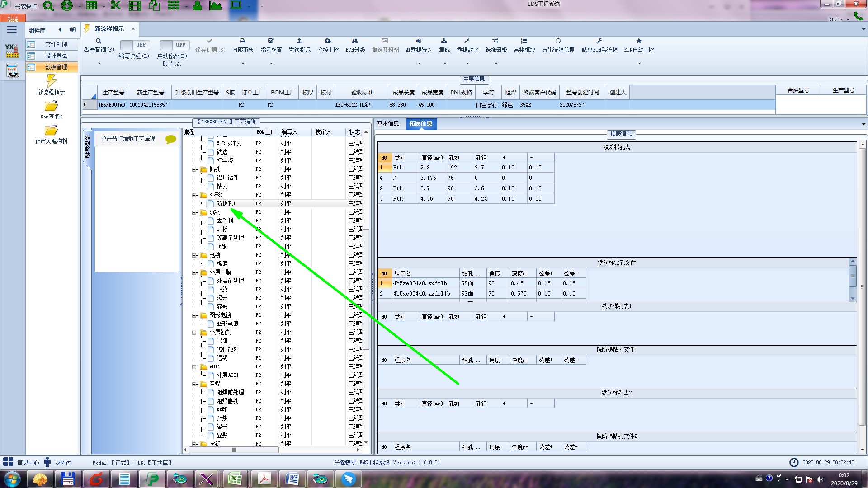Select the 阶梯孔1 process tree item
This screenshot has height=488, width=868.
point(226,203)
